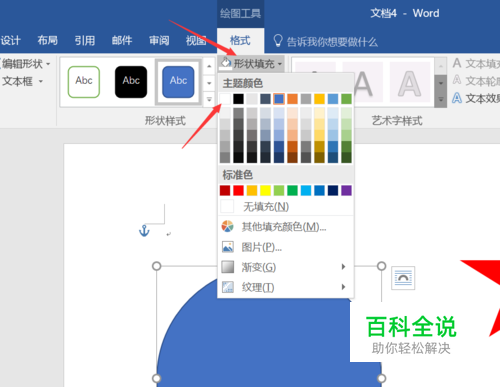Choose the bright red standard color
500x387 pixels.
[238, 190]
